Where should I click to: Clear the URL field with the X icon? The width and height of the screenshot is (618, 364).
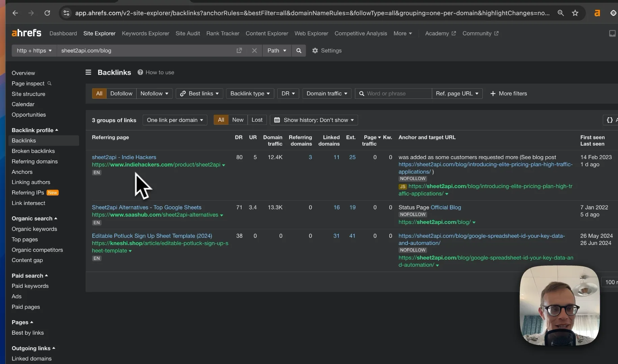click(254, 51)
